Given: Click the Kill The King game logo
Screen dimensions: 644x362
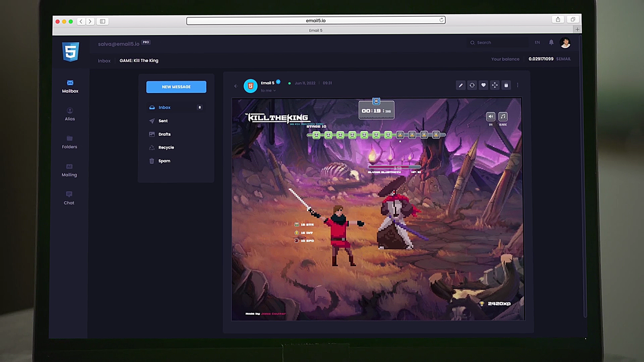Looking at the screenshot, I should click(x=278, y=118).
